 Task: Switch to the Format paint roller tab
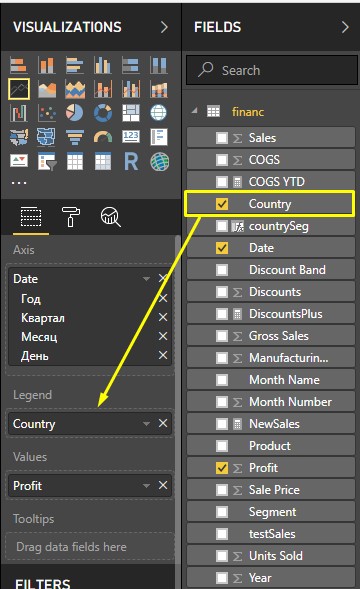click(x=71, y=217)
